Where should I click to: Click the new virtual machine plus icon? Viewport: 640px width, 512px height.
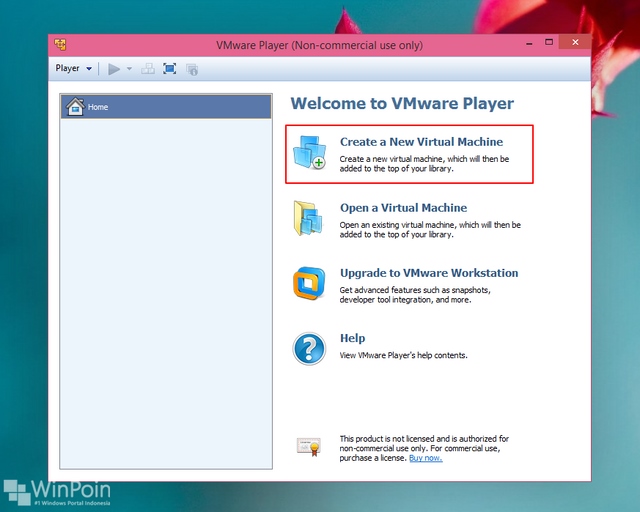pos(310,153)
